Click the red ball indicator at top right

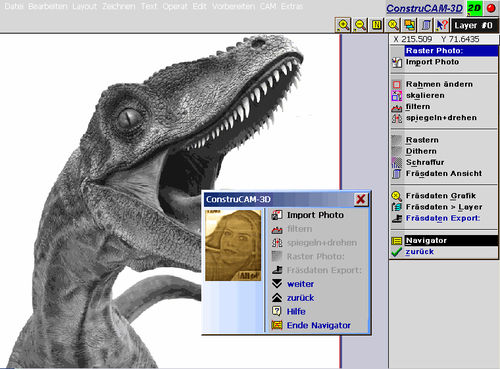(491, 8)
